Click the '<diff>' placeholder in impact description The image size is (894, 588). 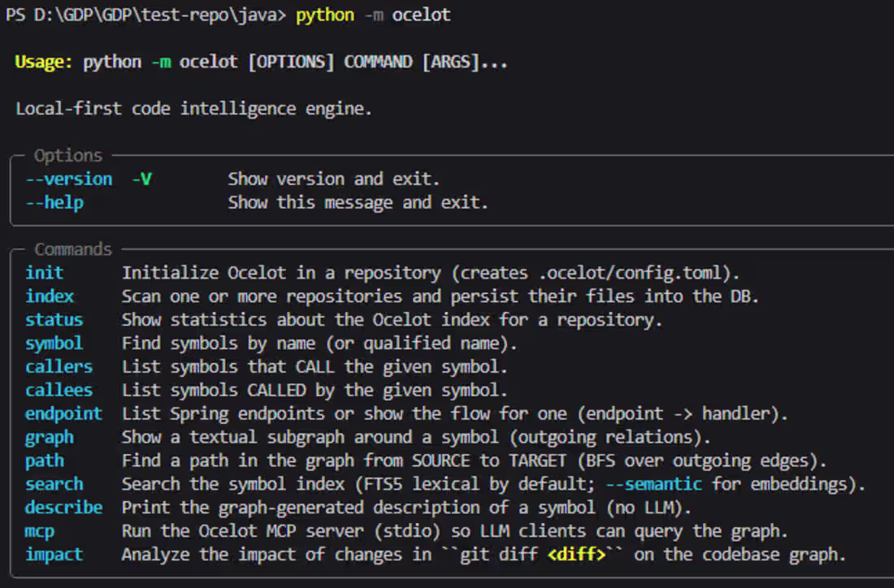(x=576, y=555)
